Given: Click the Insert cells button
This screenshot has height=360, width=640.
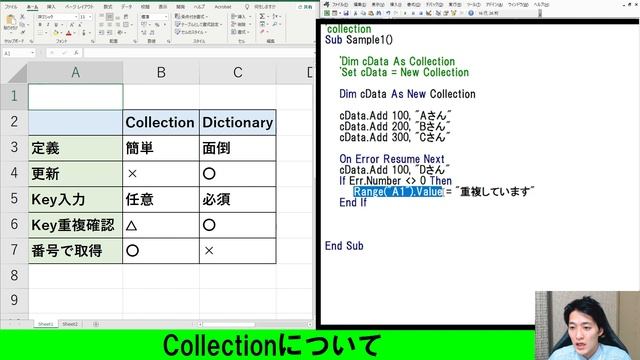Looking at the screenshot, I should pos(240,16).
